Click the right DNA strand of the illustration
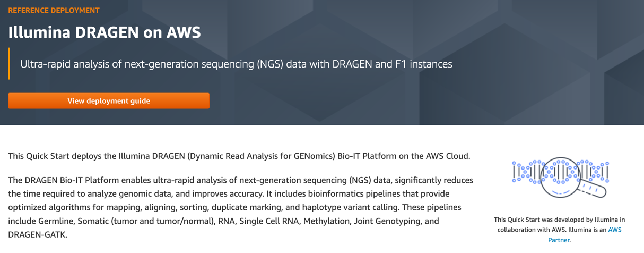The height and width of the screenshot is (253, 644). (597, 171)
